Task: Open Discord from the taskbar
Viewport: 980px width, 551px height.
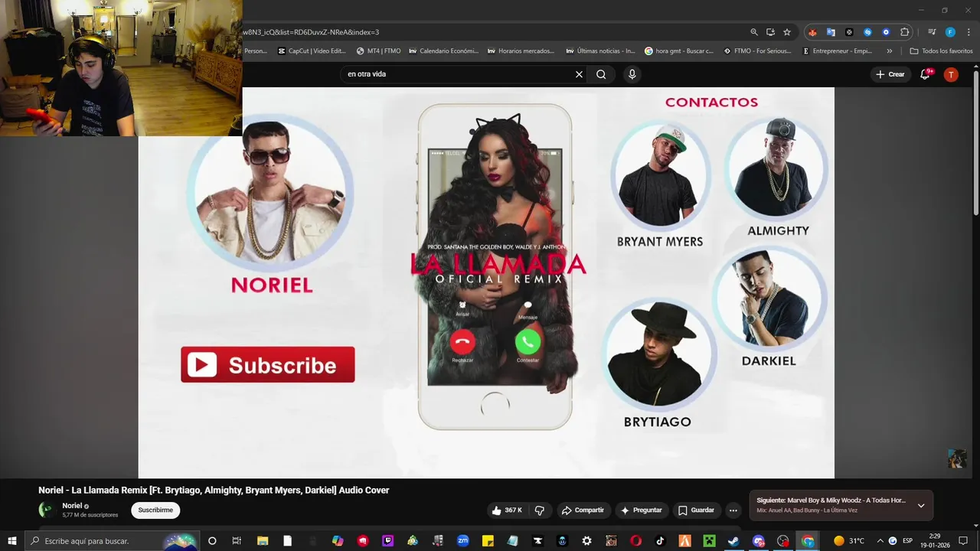Action: tap(758, 541)
